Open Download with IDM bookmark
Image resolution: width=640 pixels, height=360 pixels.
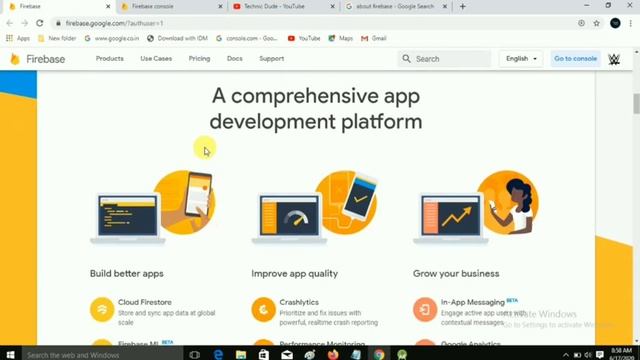coord(177,38)
